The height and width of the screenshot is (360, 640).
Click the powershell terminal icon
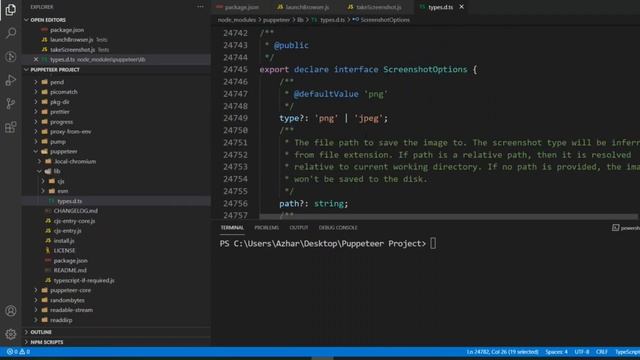pos(616,228)
